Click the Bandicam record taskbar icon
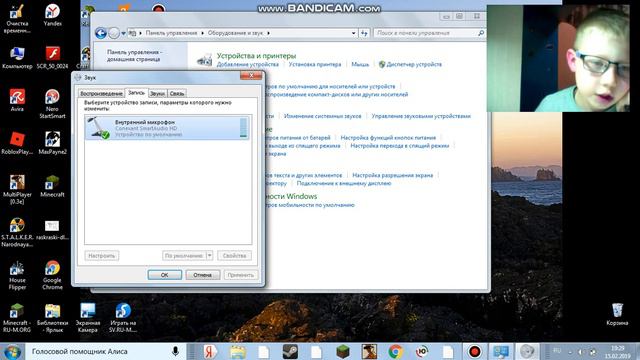Viewport: 640px width, 360px height. [474, 351]
